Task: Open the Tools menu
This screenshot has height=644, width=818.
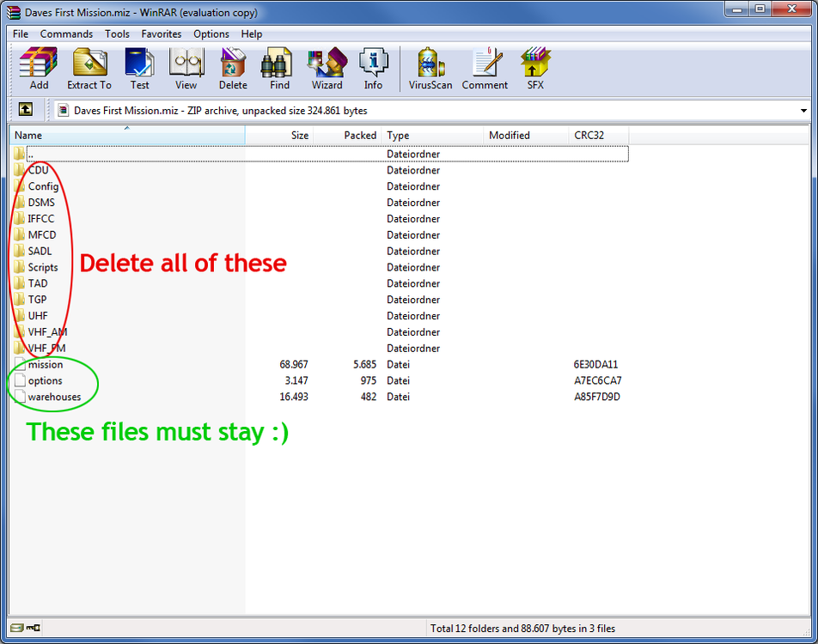Action: click(117, 33)
